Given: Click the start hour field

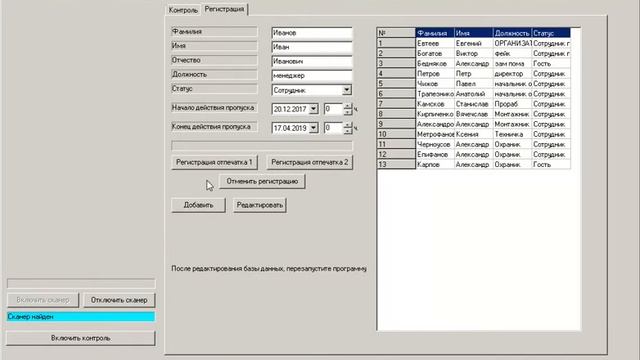Looking at the screenshot, I should point(333,109).
